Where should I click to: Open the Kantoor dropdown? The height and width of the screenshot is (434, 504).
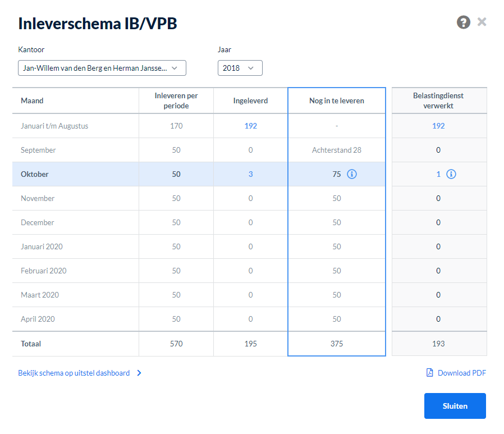pos(102,68)
